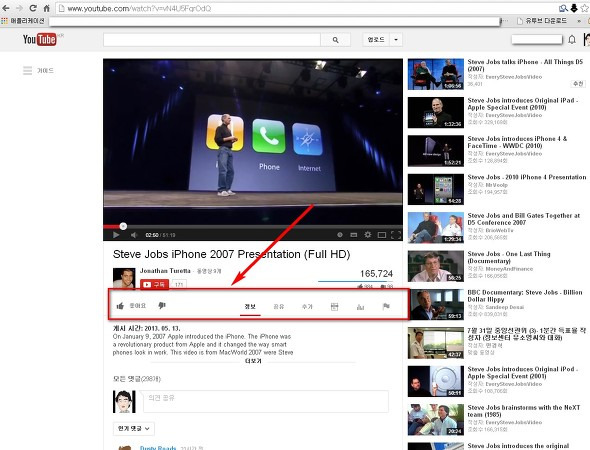Click the view count 165,724

[x=376, y=274]
